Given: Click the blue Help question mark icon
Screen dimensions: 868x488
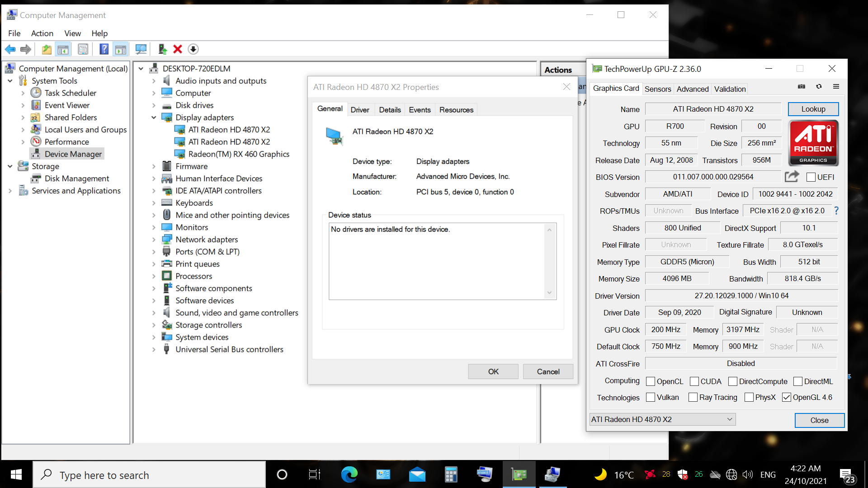Looking at the screenshot, I should [x=104, y=49].
